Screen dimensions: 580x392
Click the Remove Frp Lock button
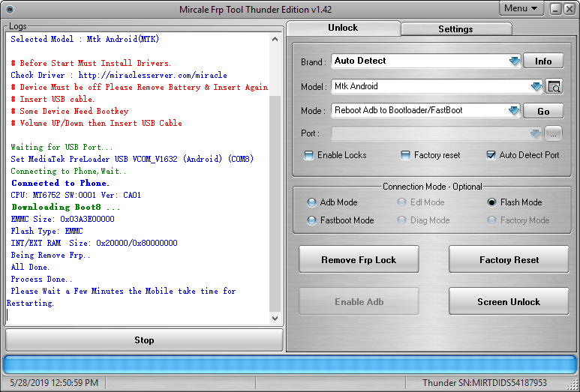tap(359, 260)
